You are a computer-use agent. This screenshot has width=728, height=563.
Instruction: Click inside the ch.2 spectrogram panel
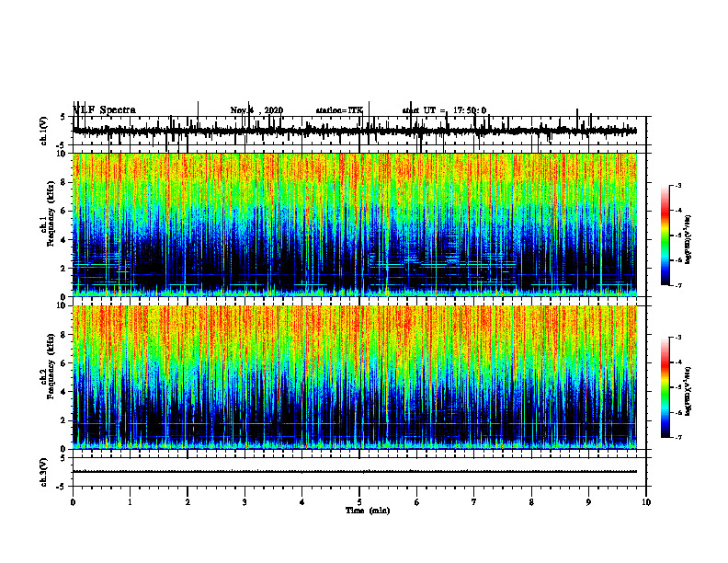(355, 377)
